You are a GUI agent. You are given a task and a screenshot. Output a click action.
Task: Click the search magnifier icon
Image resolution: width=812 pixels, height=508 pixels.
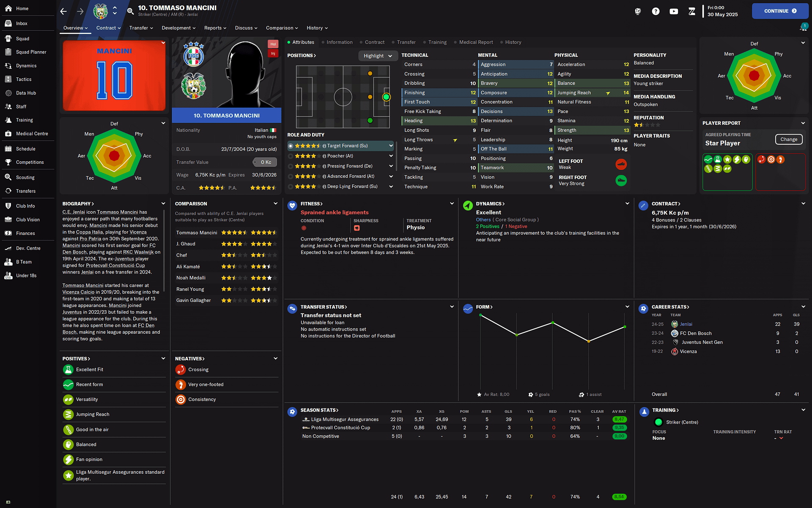click(130, 11)
